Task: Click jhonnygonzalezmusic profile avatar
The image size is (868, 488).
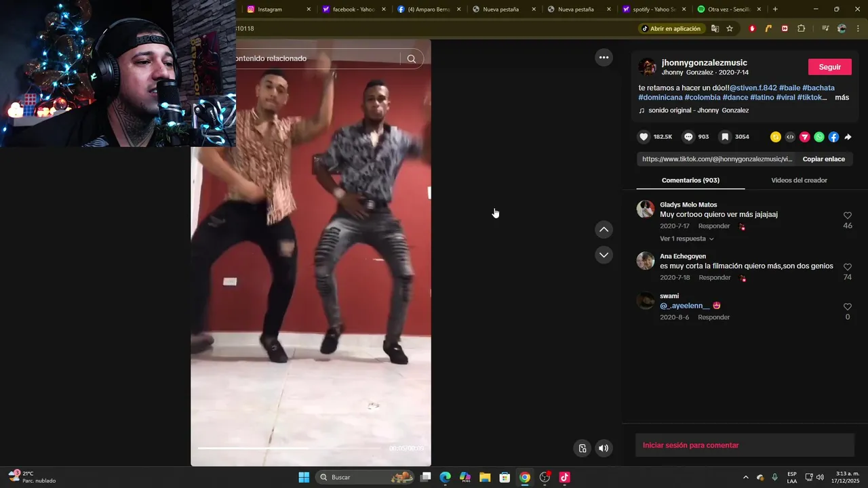Action: pyautogui.click(x=647, y=66)
